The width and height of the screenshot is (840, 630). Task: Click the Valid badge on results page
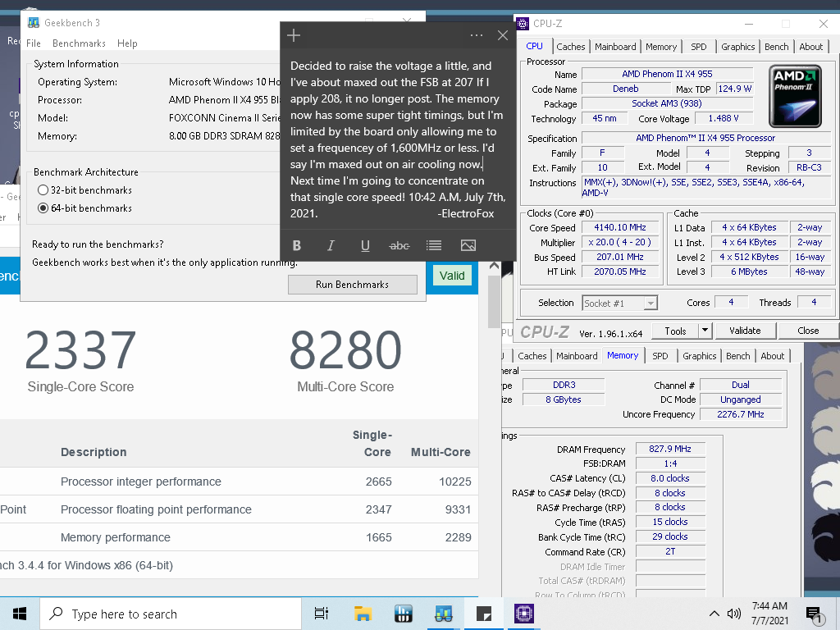coord(452,276)
